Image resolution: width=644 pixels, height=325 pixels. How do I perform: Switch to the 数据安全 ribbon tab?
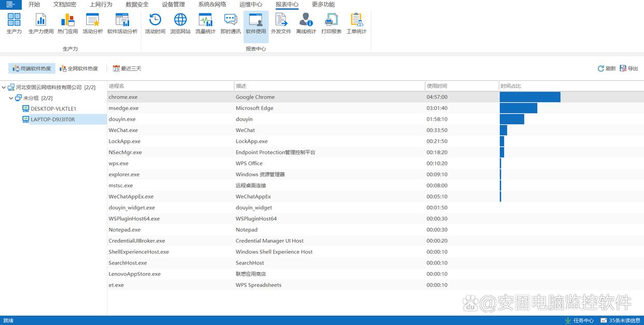point(137,5)
